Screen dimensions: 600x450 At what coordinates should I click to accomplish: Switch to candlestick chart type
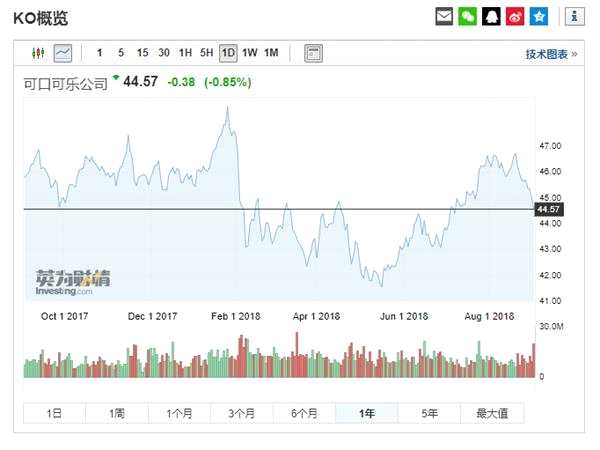39,53
